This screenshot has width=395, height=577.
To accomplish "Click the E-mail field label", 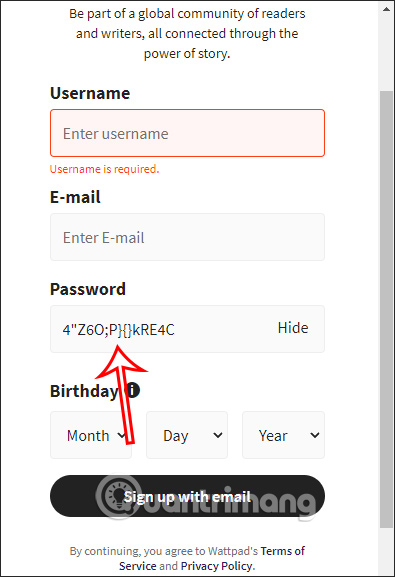I will 75,197.
